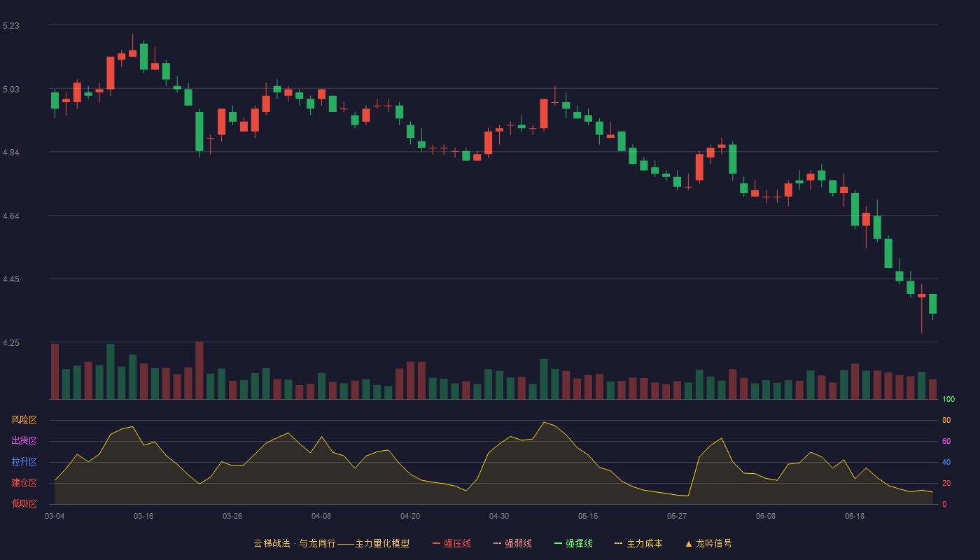Screen dimensions: 980x560
Task: Click the first tall red volume bar
Action: pos(55,372)
